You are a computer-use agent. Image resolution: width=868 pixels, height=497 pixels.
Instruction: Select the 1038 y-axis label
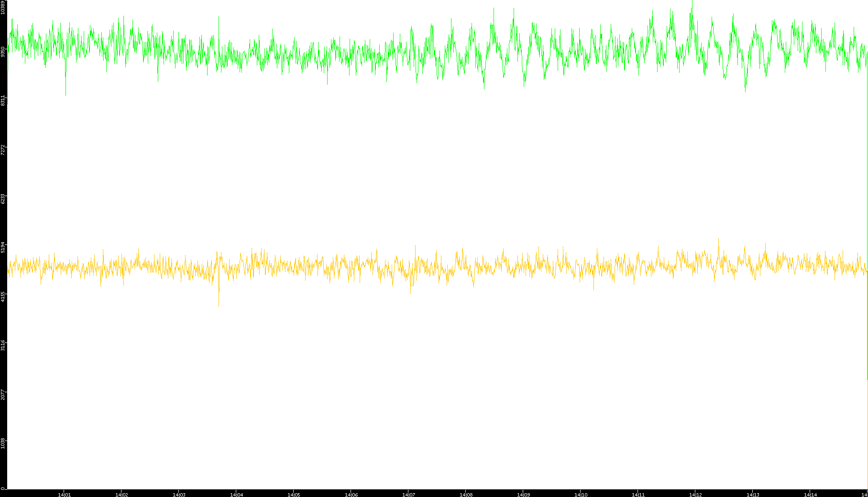point(3,443)
